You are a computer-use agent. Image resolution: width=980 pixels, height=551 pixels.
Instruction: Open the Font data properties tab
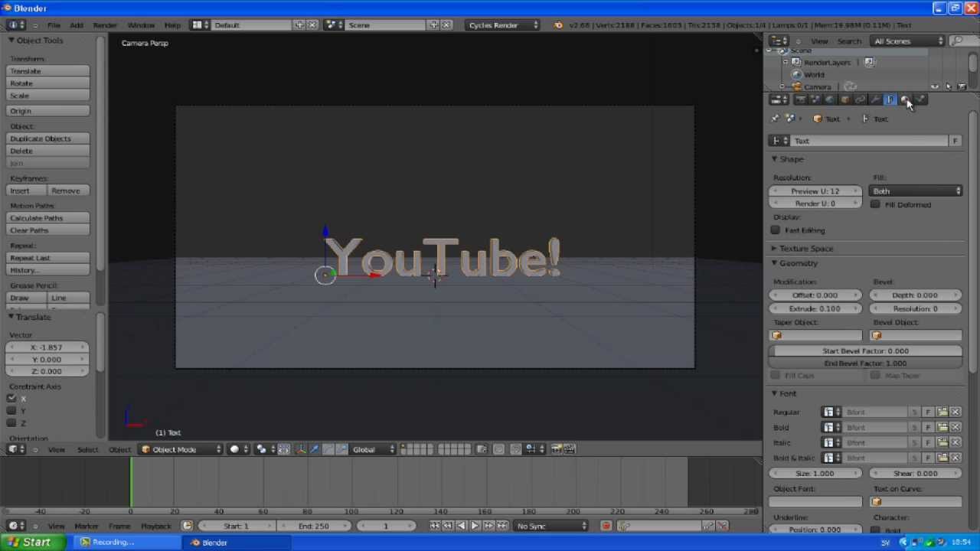pyautogui.click(x=890, y=99)
